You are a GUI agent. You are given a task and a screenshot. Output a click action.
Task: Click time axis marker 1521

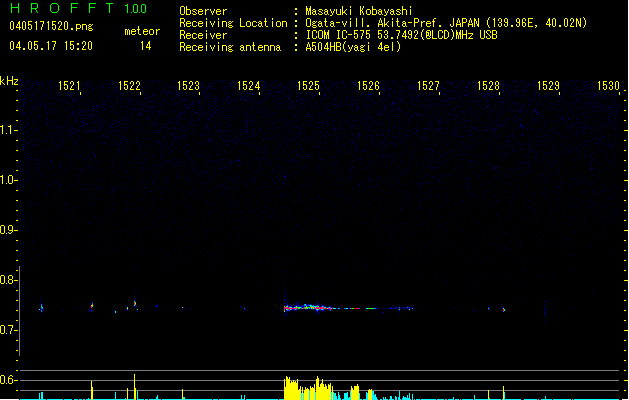point(69,86)
